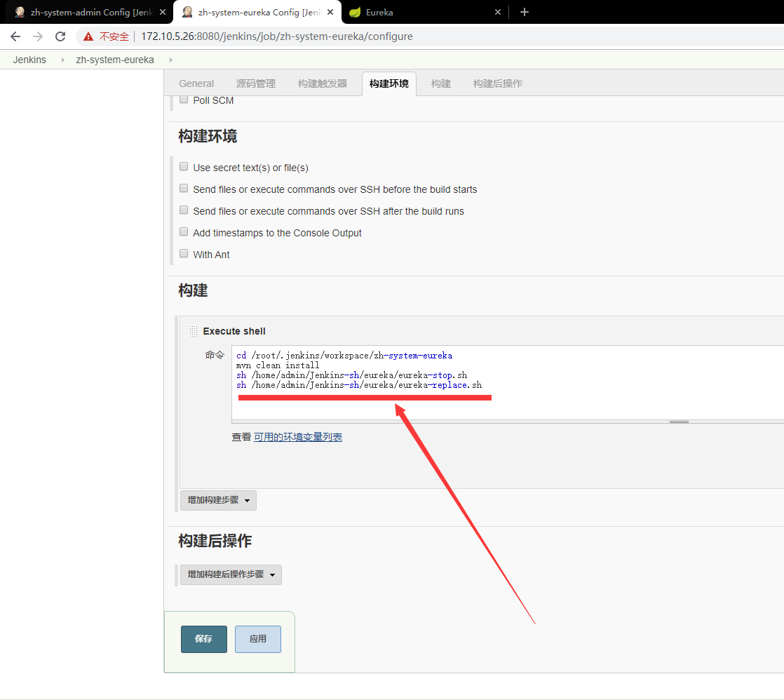Enable Add timestamps to the Console Output
This screenshot has width=784, height=700.
pos(184,232)
